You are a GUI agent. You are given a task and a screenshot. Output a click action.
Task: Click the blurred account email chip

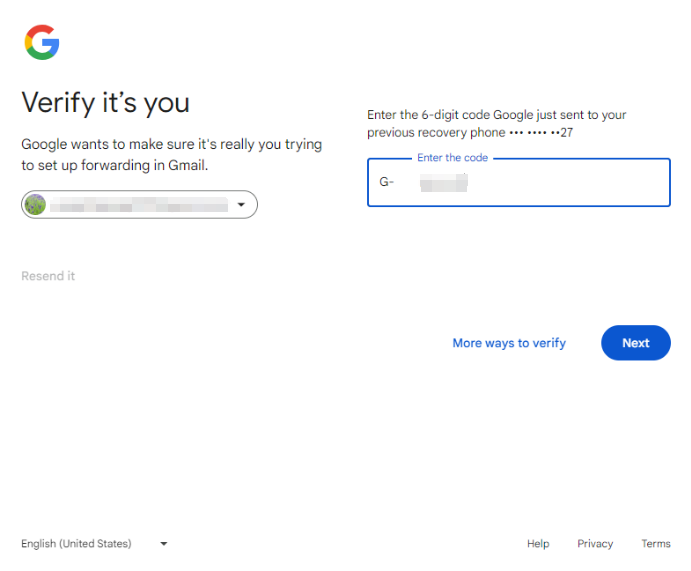point(138,205)
